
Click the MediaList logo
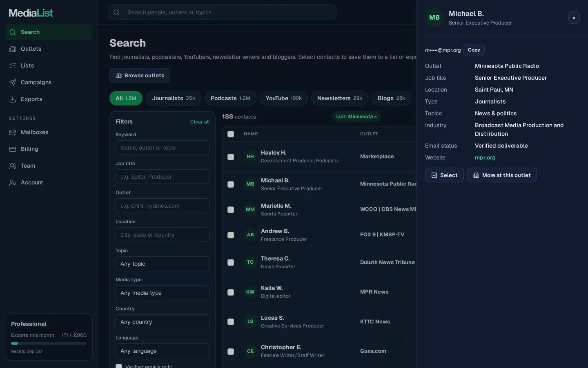[31, 13]
